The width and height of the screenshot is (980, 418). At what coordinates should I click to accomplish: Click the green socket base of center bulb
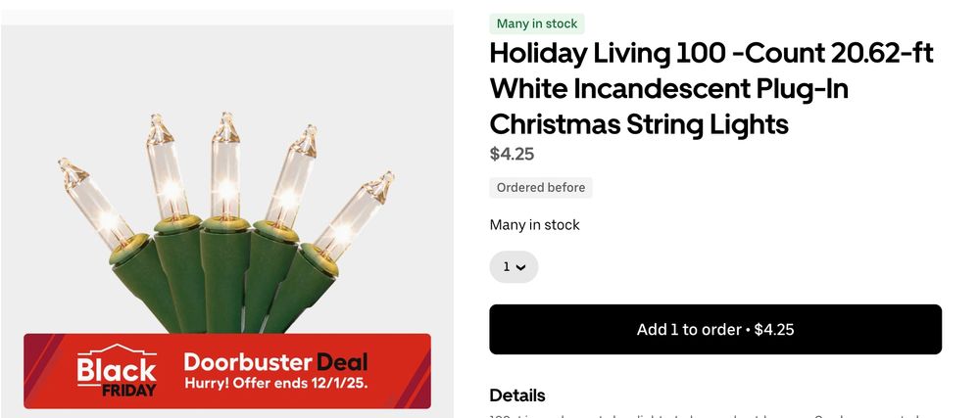coord(225,274)
